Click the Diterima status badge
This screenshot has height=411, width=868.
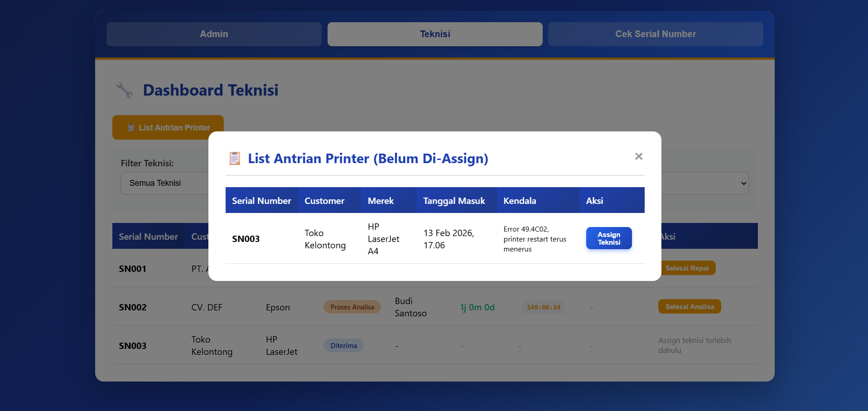tap(343, 346)
